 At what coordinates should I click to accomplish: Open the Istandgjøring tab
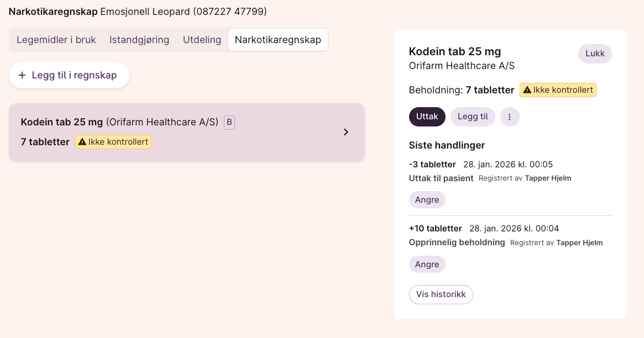(139, 40)
